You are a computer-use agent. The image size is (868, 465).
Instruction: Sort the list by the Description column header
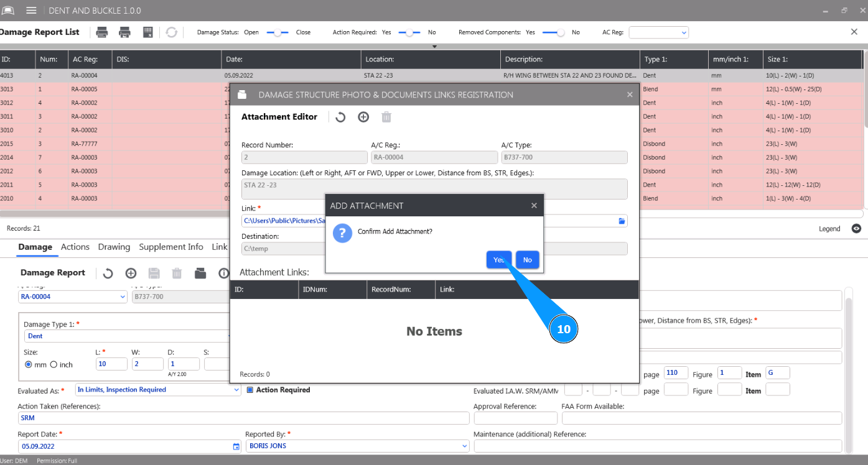pos(570,60)
